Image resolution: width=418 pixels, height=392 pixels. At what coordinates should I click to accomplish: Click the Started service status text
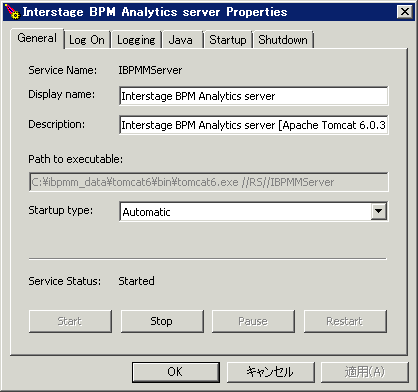pos(136,281)
